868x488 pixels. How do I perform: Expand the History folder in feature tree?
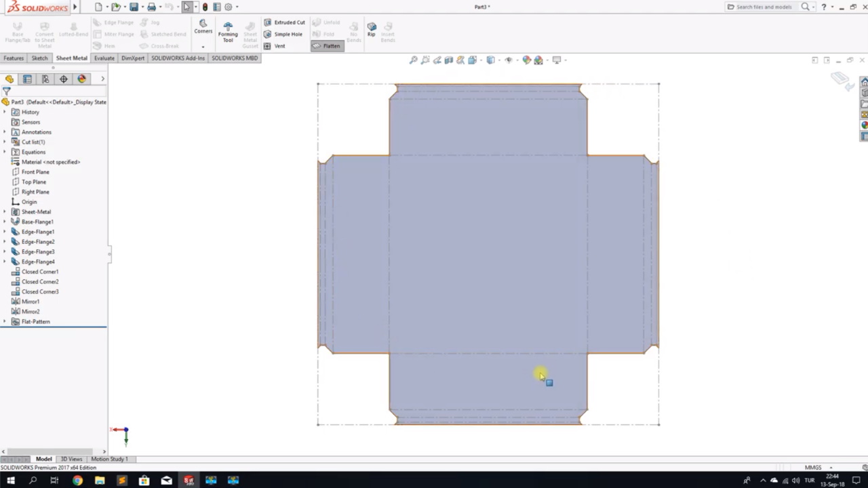[5, 112]
